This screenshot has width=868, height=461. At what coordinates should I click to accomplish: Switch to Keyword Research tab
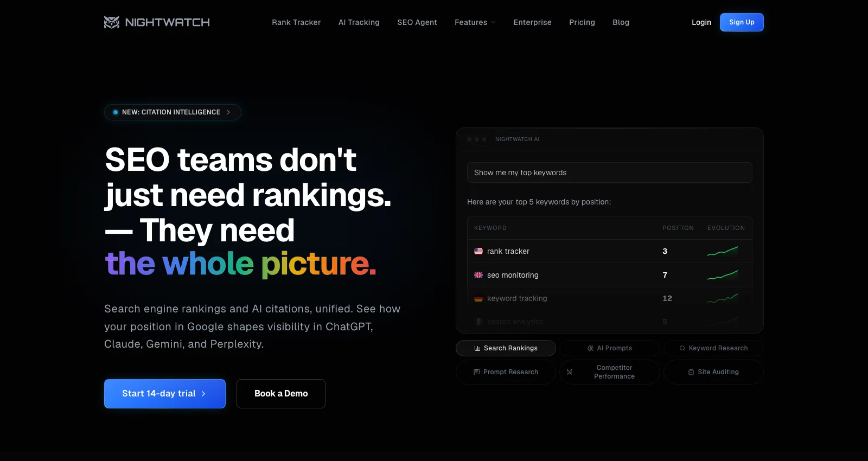pyautogui.click(x=713, y=348)
